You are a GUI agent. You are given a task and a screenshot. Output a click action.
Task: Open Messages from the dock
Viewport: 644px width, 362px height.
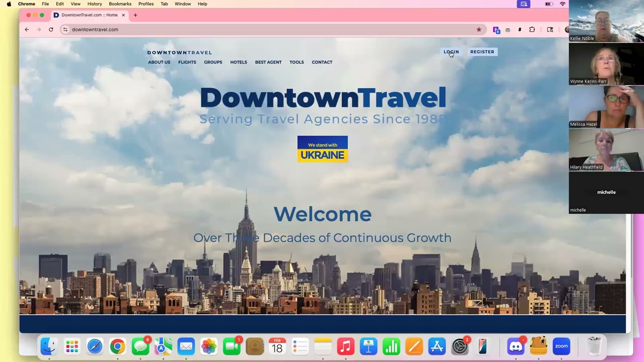tap(140, 346)
